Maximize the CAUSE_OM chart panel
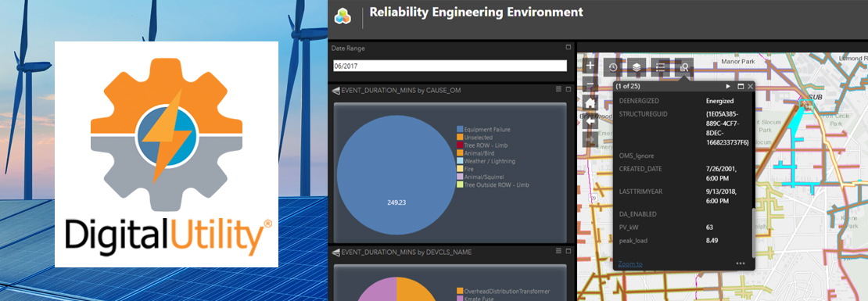868x301 pixels. pos(568,90)
